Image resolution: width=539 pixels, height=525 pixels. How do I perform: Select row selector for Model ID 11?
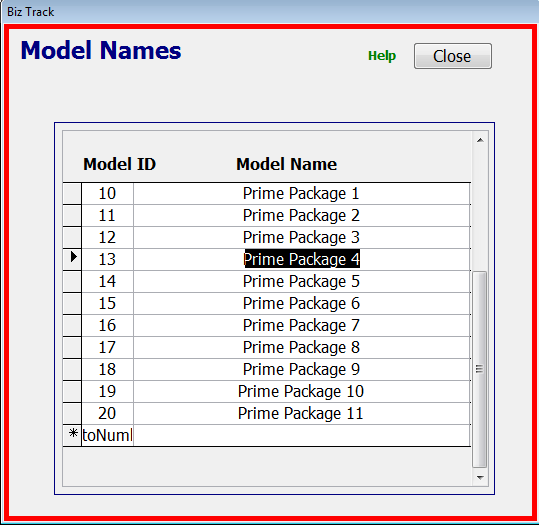tap(72, 216)
